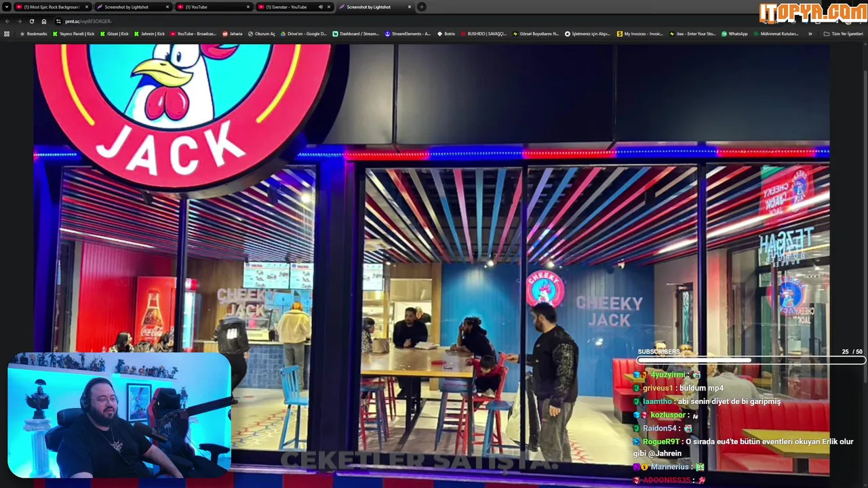Switch to Most Epic Rock Background tab
Screen dimensions: 868x488
tap(52, 7)
